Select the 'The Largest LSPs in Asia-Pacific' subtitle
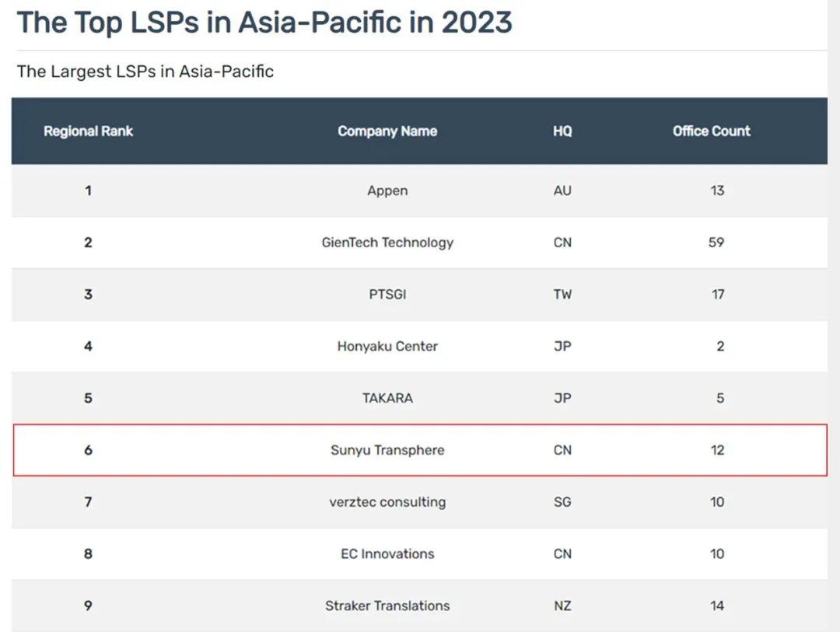 coord(145,72)
